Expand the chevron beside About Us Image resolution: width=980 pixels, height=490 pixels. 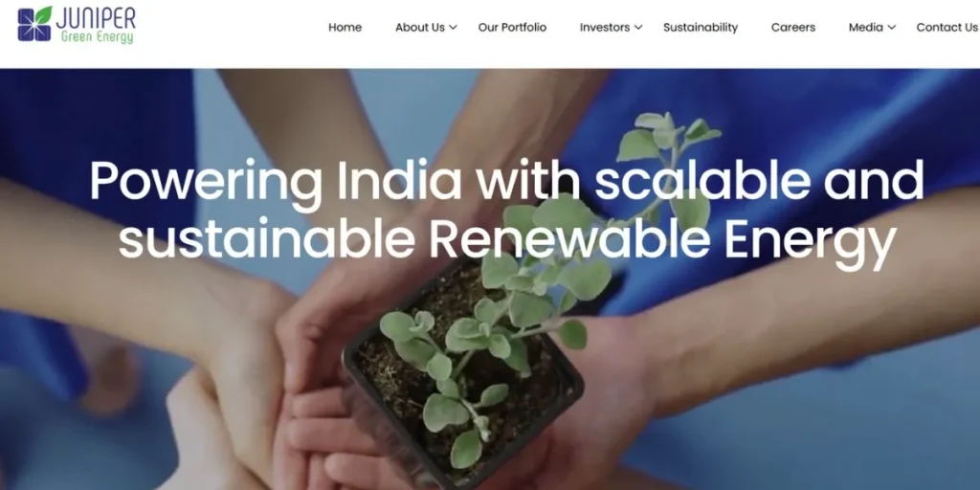click(453, 28)
